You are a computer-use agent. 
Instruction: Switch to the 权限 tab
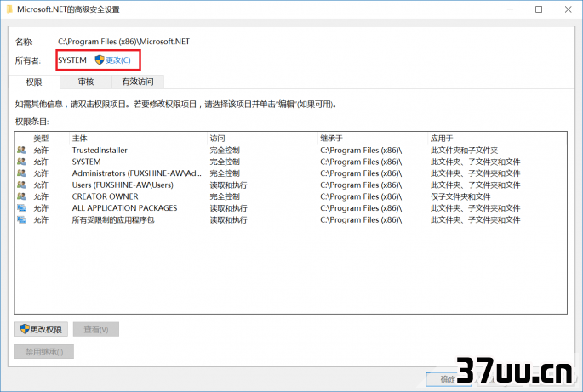tap(34, 82)
